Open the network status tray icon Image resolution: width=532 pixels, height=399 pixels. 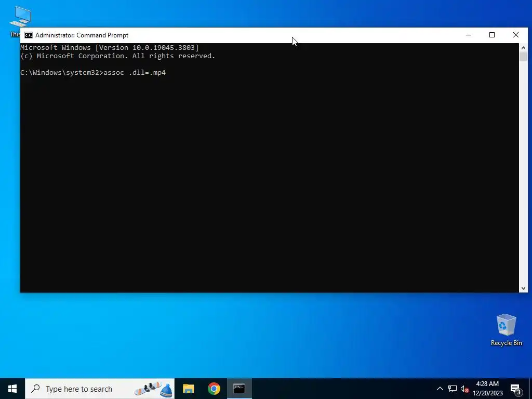coord(453,389)
